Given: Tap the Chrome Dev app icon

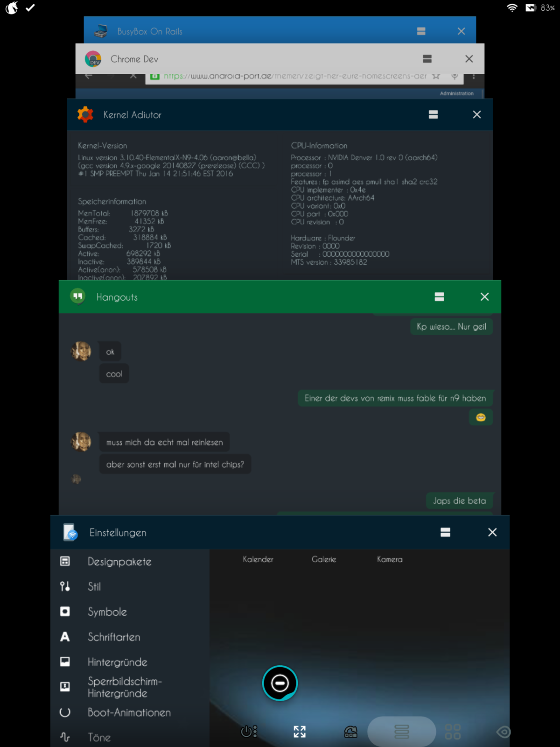Looking at the screenshot, I should [93, 59].
